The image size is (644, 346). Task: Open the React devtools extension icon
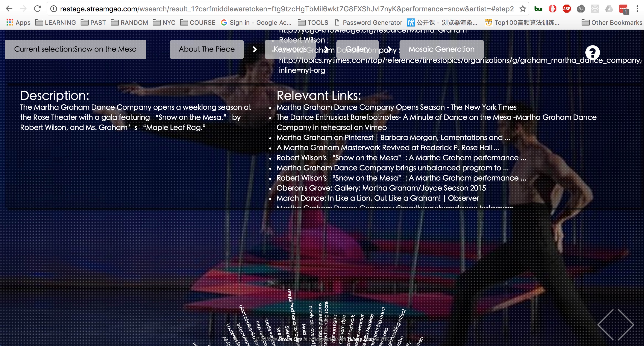click(595, 9)
